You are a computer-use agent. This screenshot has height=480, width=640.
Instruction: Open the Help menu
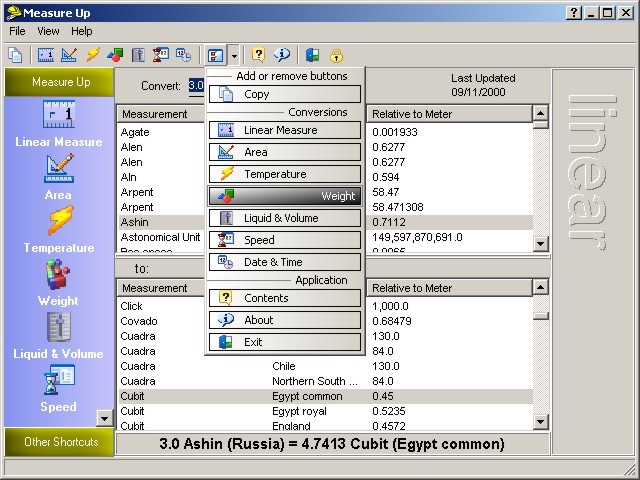(x=81, y=31)
